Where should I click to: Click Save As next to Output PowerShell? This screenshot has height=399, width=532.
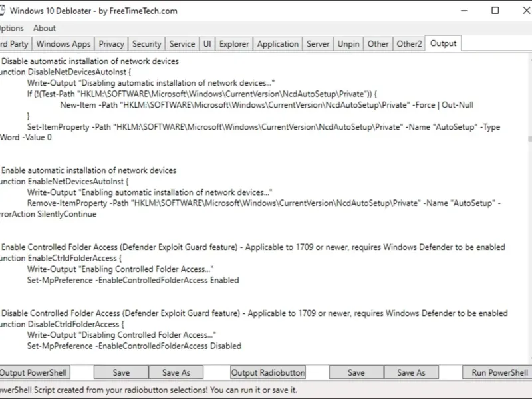pyautogui.click(x=176, y=372)
